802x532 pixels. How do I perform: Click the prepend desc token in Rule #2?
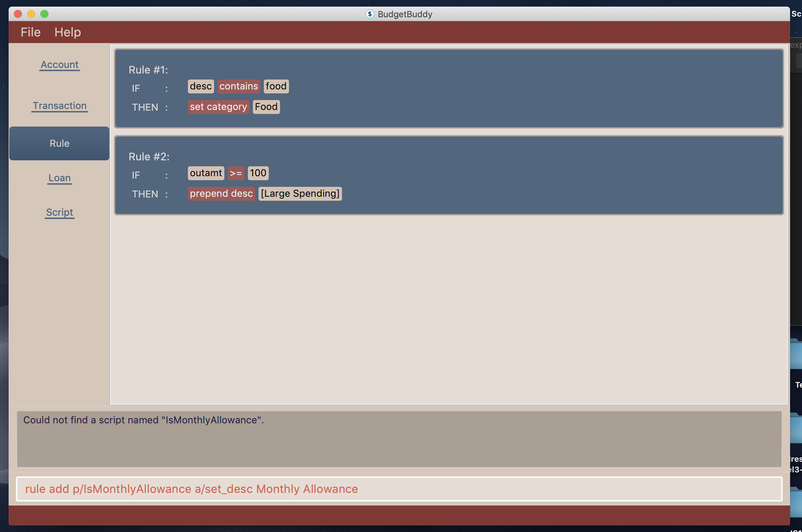(221, 193)
